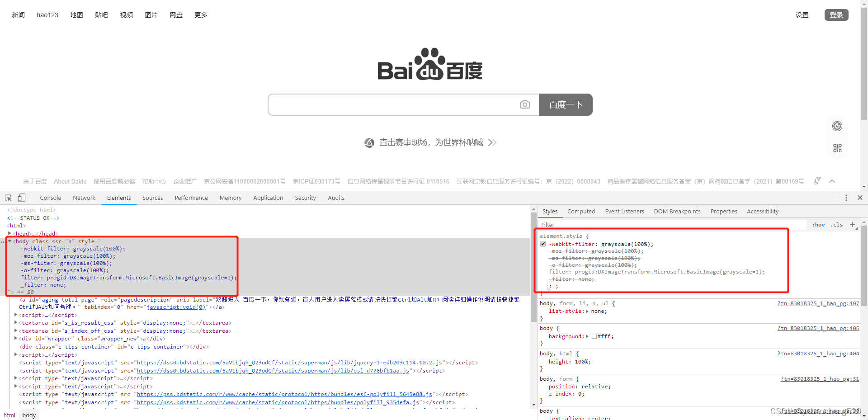Click the new style rule plus icon
868x420 pixels.
pyautogui.click(x=854, y=225)
